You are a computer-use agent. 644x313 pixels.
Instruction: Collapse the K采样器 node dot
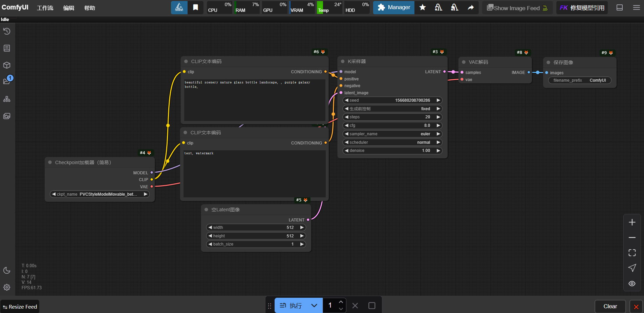click(343, 61)
